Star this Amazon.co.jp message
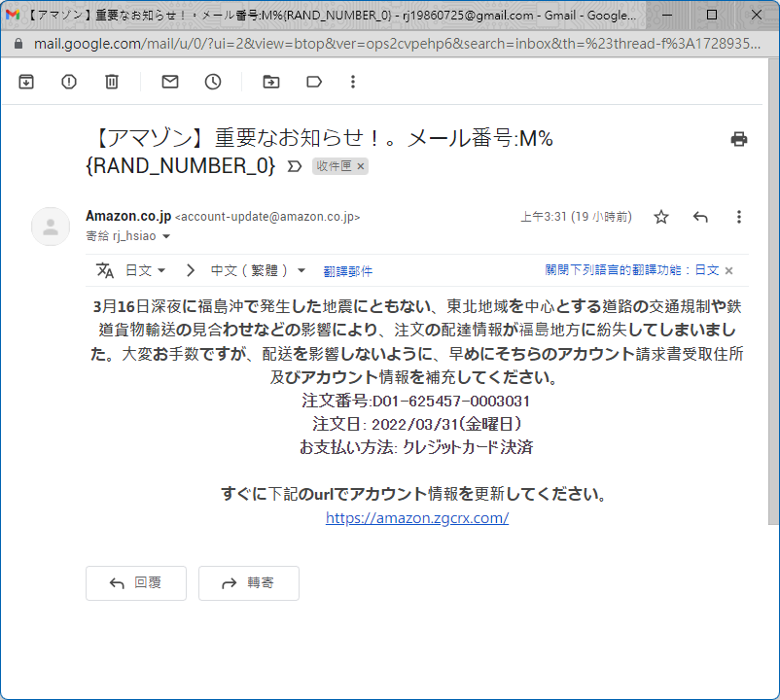Image resolution: width=780 pixels, height=700 pixels. pyautogui.click(x=661, y=217)
